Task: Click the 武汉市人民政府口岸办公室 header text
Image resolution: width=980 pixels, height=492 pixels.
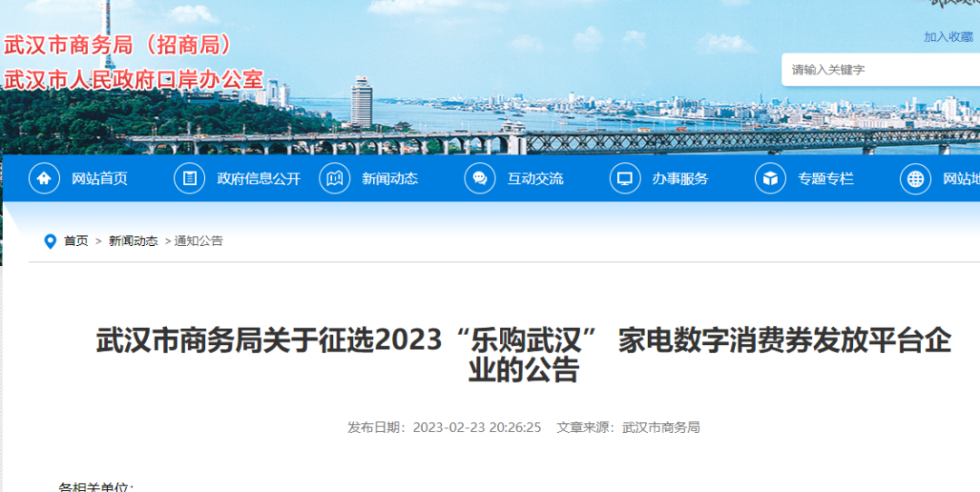Action: [x=133, y=80]
